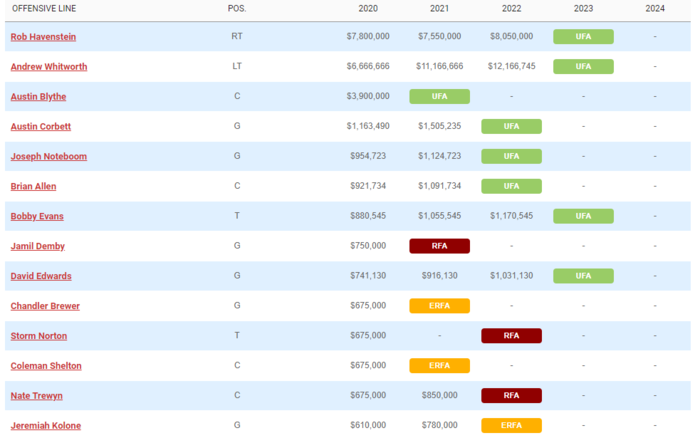Click the RFA badge in Jamil Demby's row
The width and height of the screenshot is (700, 438).
(439, 246)
